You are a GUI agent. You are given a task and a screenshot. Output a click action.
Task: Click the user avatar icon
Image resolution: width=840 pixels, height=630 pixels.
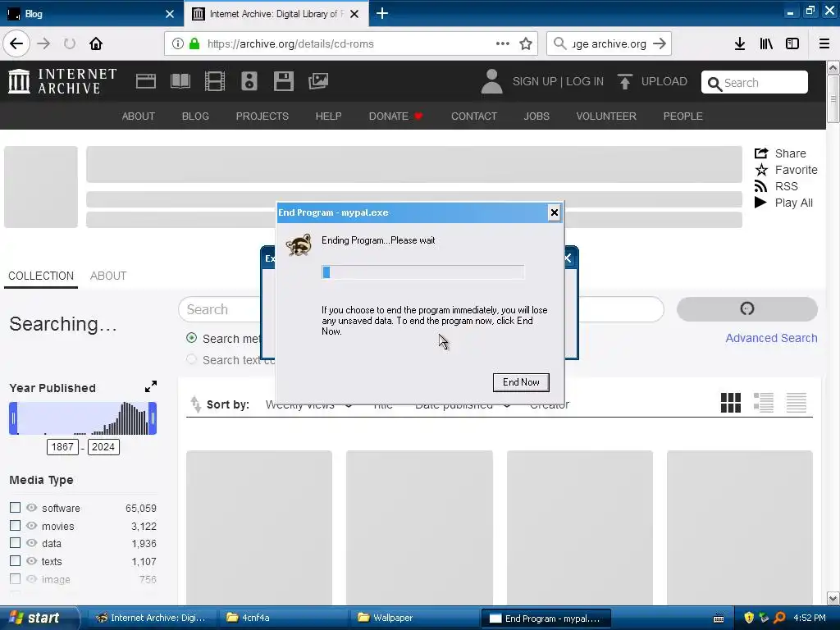(x=491, y=81)
